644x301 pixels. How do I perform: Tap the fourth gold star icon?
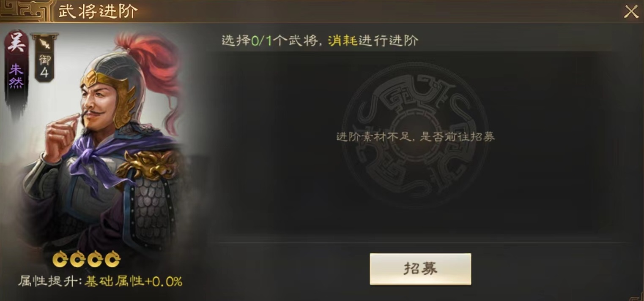click(x=112, y=259)
